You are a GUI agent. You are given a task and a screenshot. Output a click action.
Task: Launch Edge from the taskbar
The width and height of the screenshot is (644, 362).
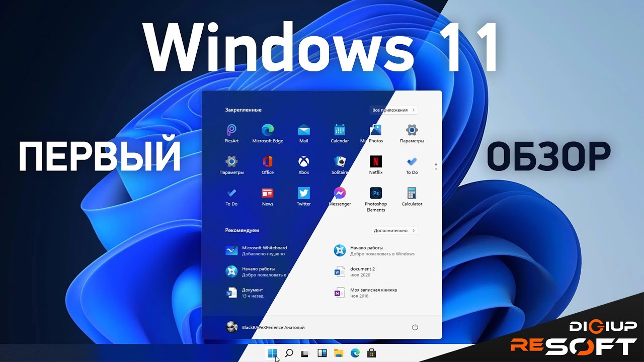pyautogui.click(x=355, y=353)
